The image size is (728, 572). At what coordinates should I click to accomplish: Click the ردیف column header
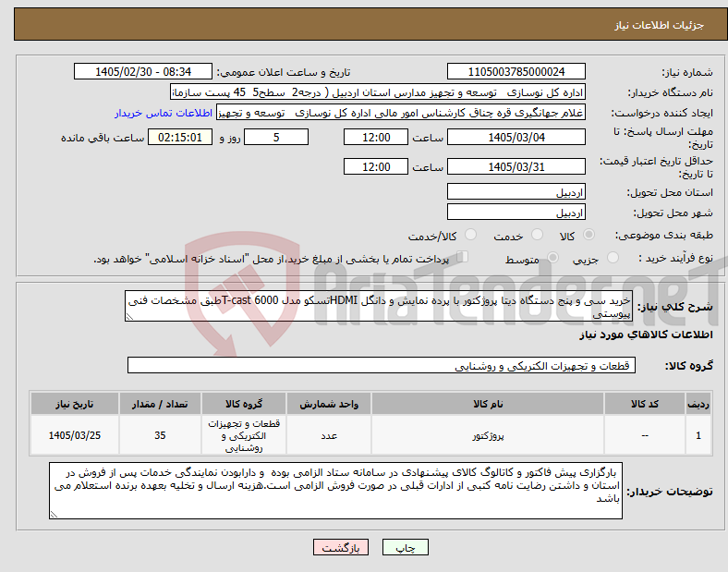[698, 404]
